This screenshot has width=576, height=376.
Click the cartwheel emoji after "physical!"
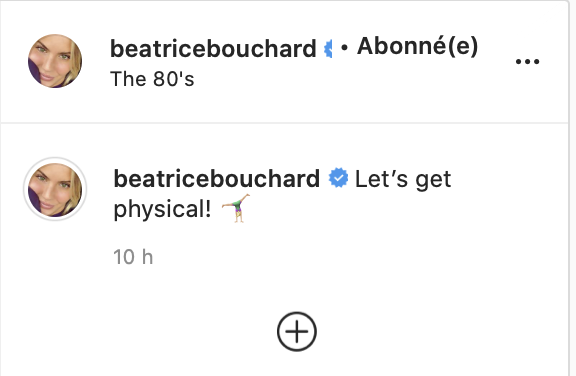(236, 208)
